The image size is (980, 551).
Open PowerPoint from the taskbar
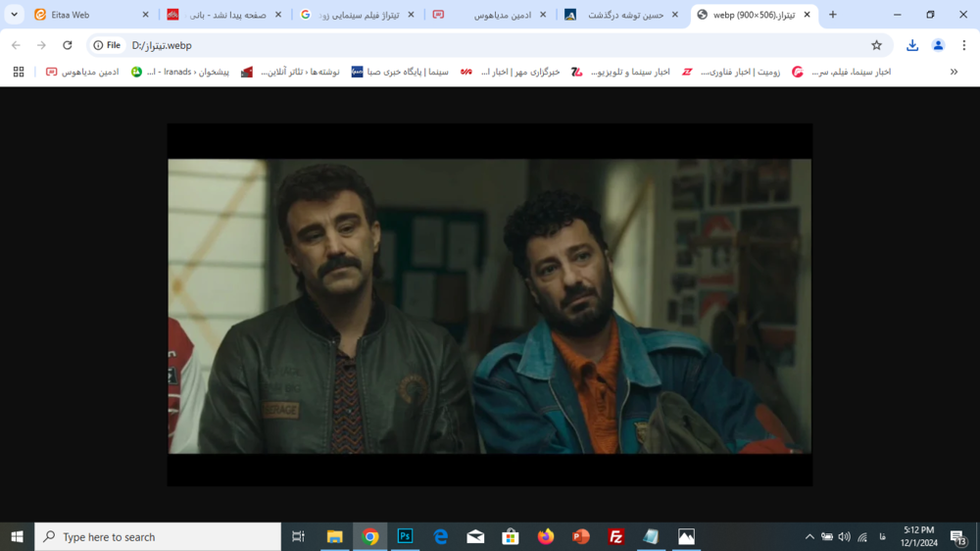pyautogui.click(x=580, y=536)
